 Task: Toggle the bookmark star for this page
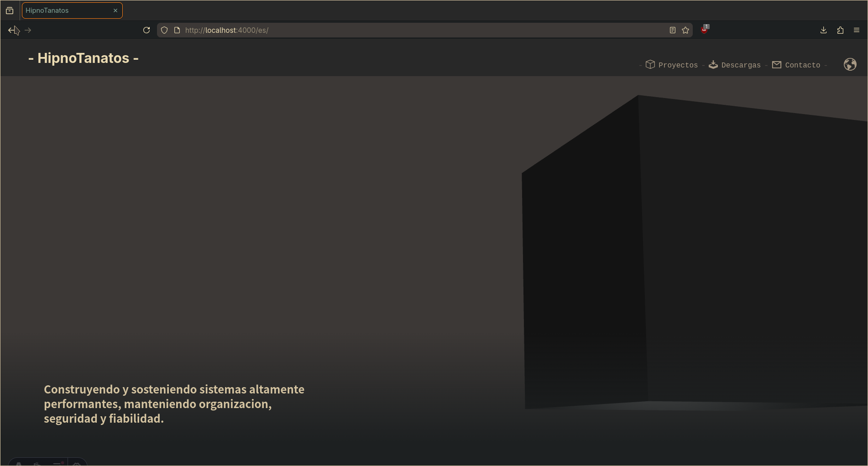685,30
